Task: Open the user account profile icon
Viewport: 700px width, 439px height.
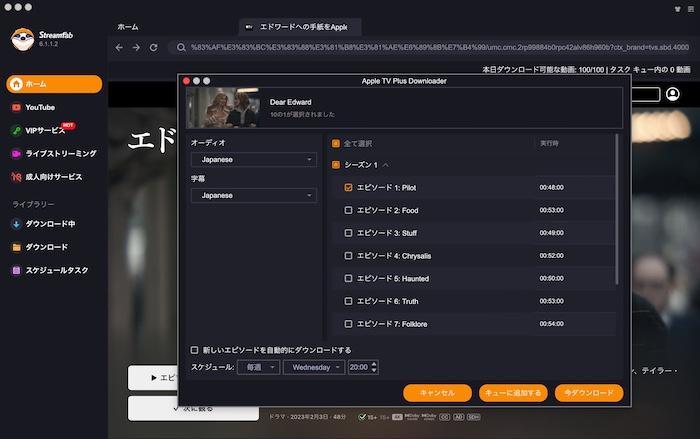Action: (x=673, y=94)
